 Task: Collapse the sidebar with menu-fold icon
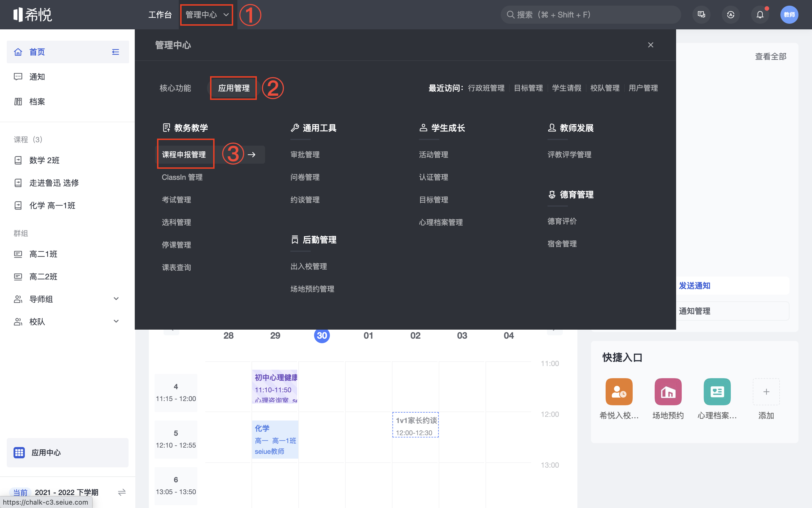115,52
